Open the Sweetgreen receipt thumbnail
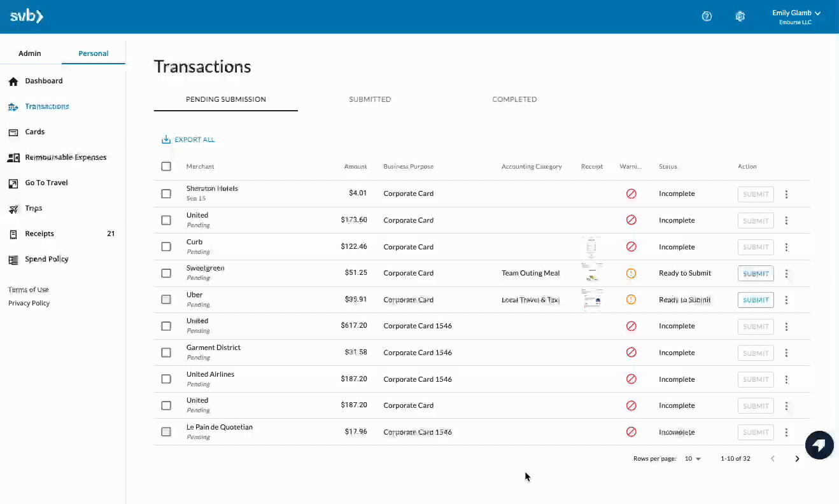Screen dimensions: 839x504 coord(592,273)
